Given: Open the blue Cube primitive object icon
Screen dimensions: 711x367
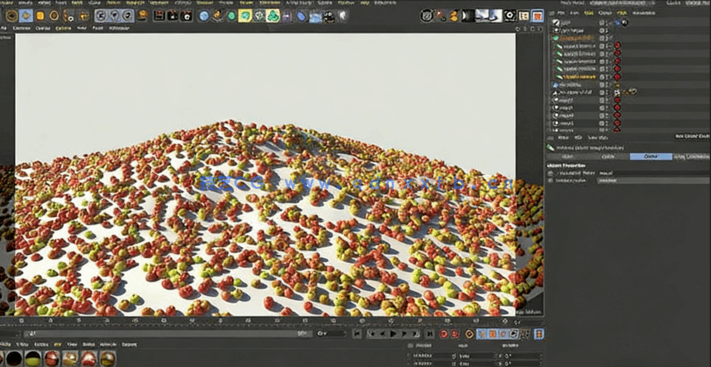Looking at the screenshot, I should (204, 16).
